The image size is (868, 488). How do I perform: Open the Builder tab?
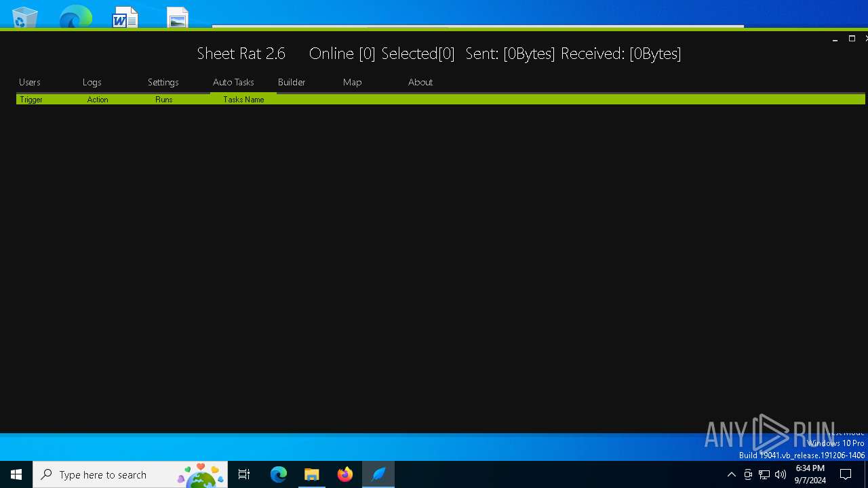coord(292,82)
